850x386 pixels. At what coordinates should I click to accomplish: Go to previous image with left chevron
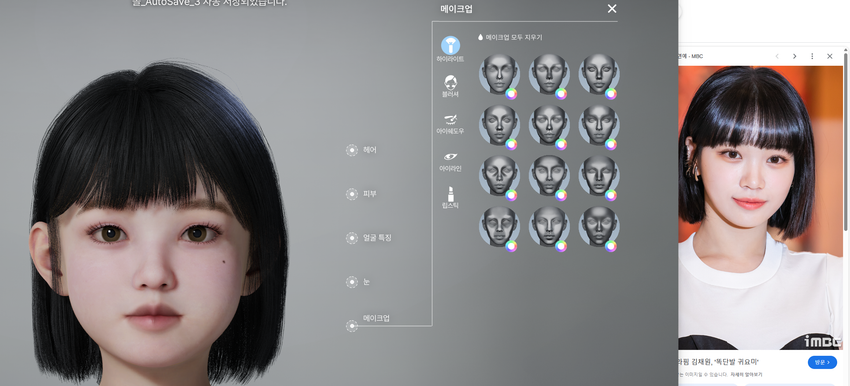[777, 56]
